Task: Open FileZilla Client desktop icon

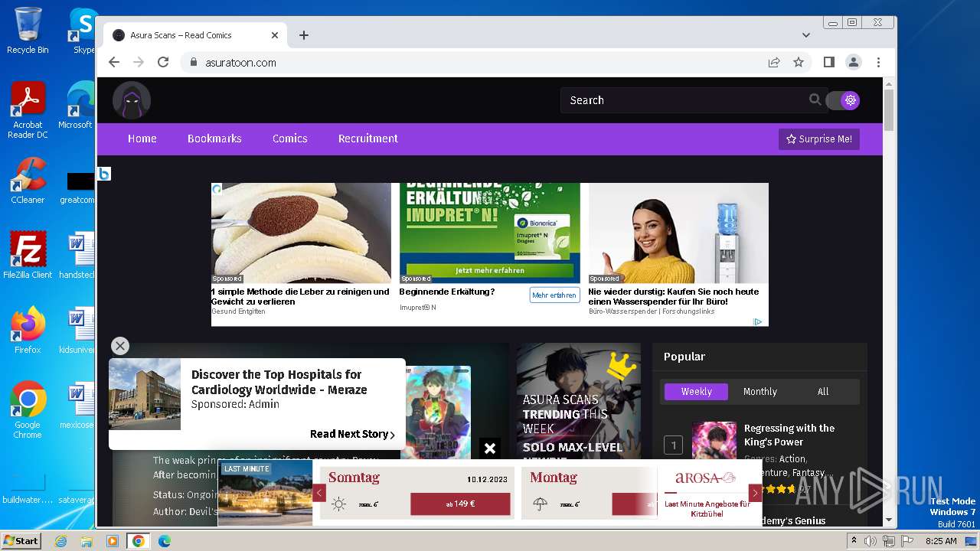Action: [28, 256]
